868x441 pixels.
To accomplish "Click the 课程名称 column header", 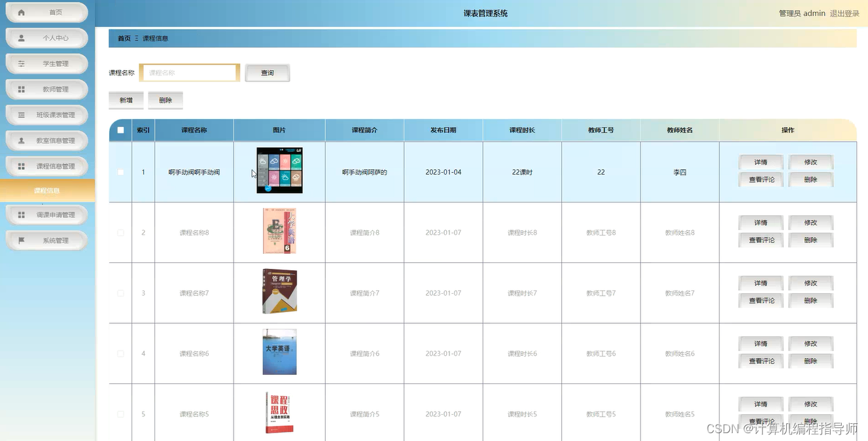I will (x=194, y=130).
